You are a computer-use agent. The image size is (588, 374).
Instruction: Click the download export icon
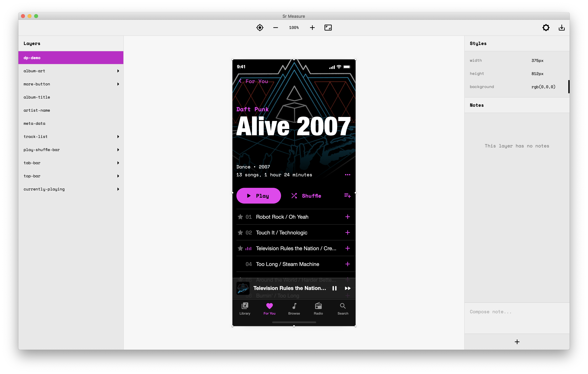pyautogui.click(x=561, y=28)
